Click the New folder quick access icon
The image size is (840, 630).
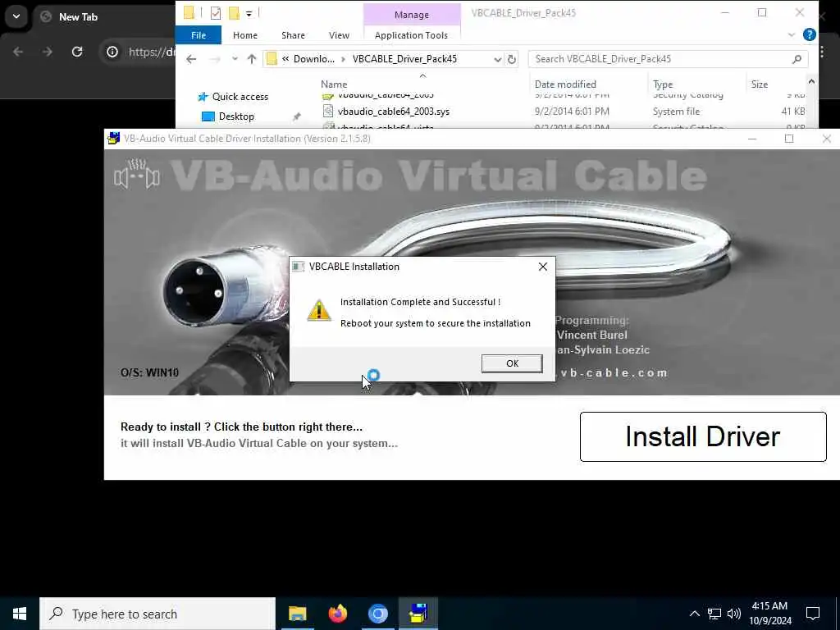(234, 13)
